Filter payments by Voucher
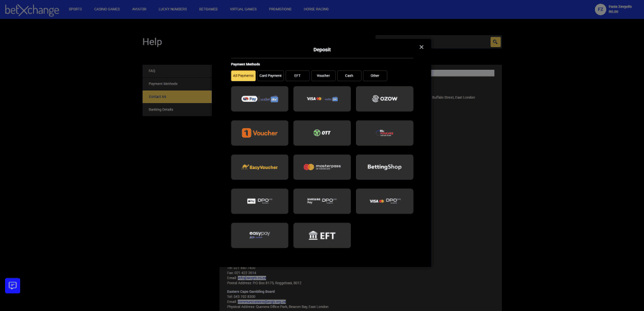 pyautogui.click(x=323, y=76)
